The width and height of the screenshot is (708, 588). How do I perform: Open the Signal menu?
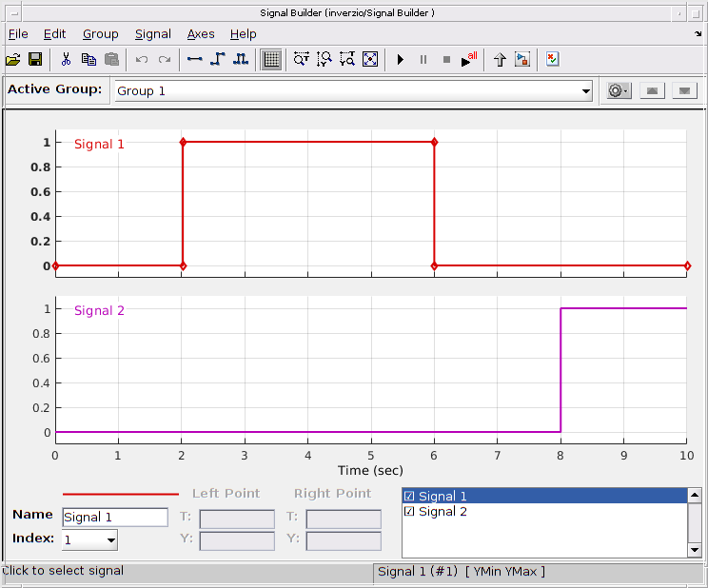[153, 34]
